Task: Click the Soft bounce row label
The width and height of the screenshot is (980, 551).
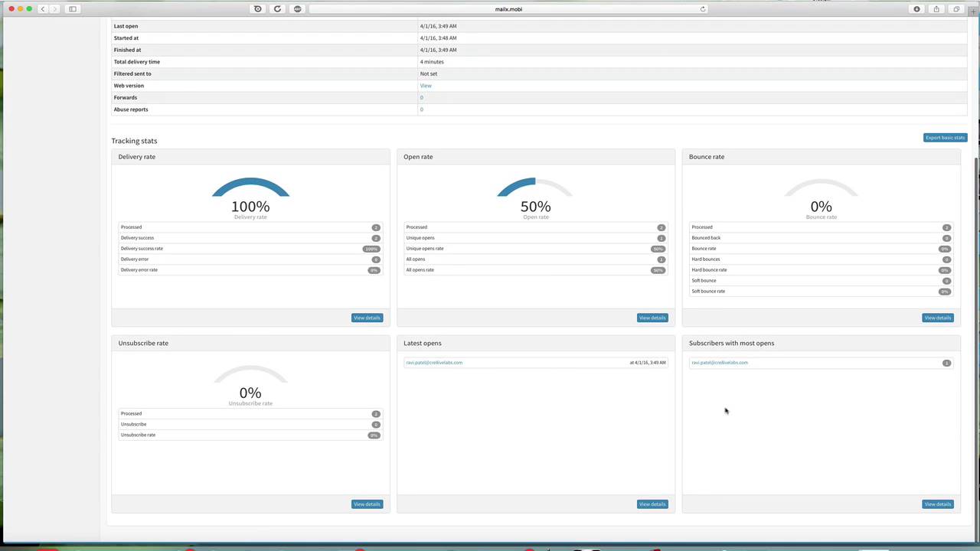Action: (704, 281)
